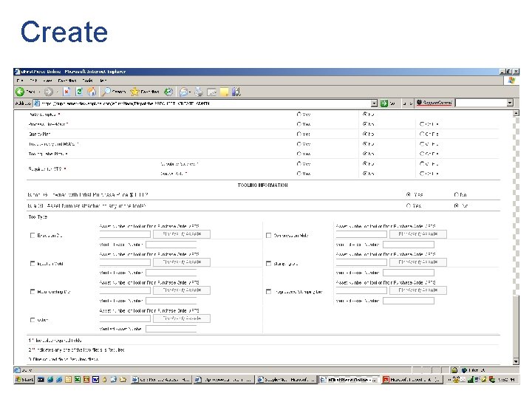Viewport: 532px width, 399px height.
Task: Select No for the initial purchase price question
Action: tap(457, 195)
